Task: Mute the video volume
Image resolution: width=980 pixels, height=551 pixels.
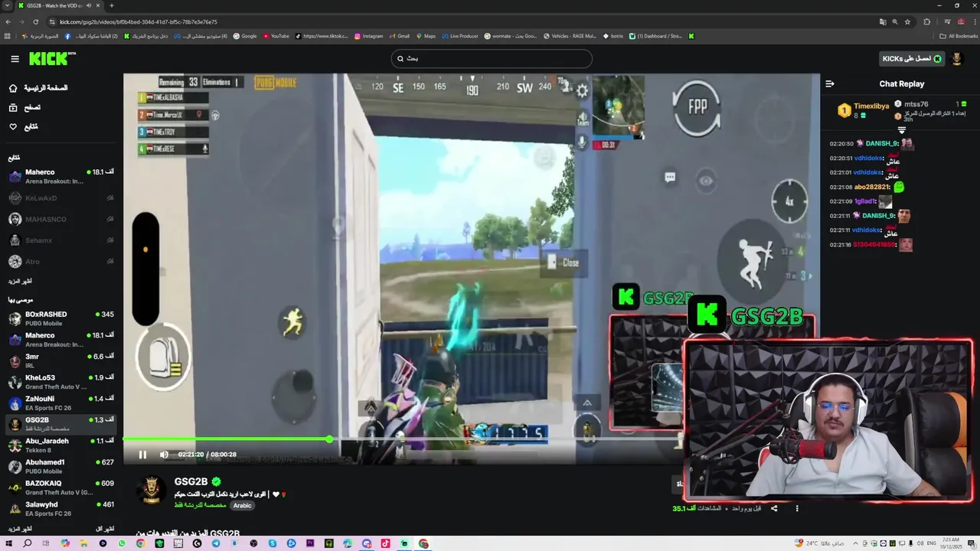Action: click(164, 455)
